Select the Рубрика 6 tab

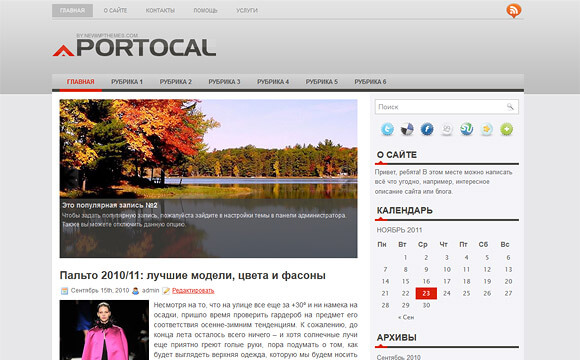click(x=370, y=82)
